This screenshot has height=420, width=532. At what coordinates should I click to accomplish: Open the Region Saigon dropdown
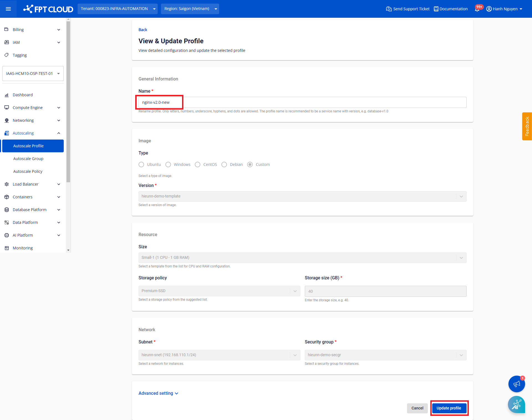pyautogui.click(x=190, y=9)
